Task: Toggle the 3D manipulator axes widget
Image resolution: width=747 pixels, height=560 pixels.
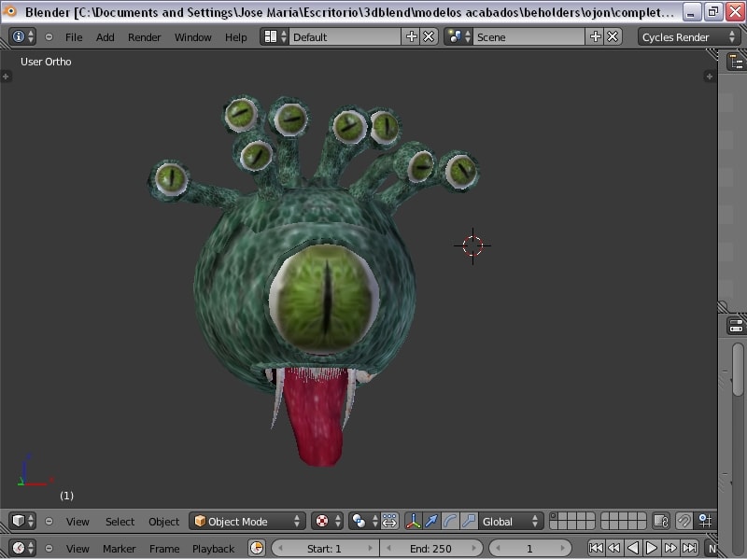Action: coord(413,521)
